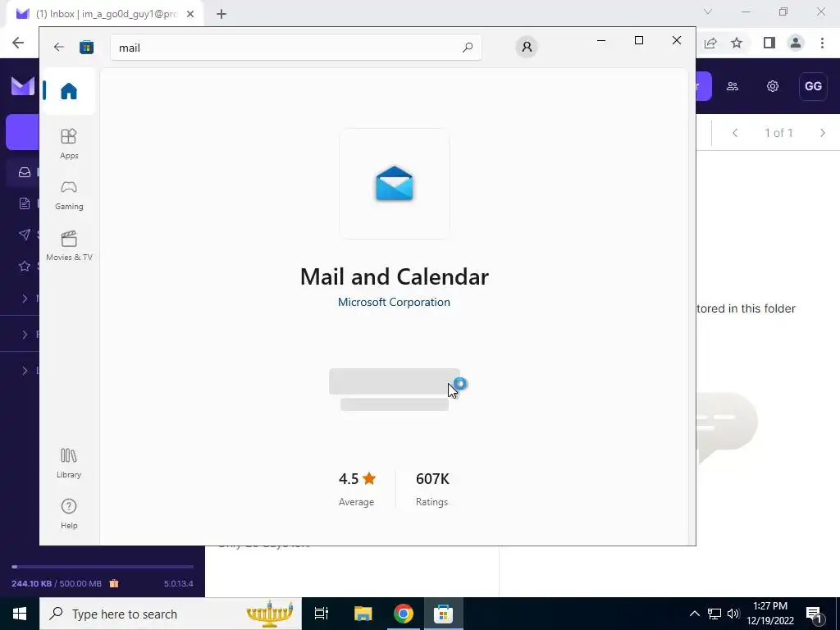Click Microsoft Store on the taskbar

443,614
